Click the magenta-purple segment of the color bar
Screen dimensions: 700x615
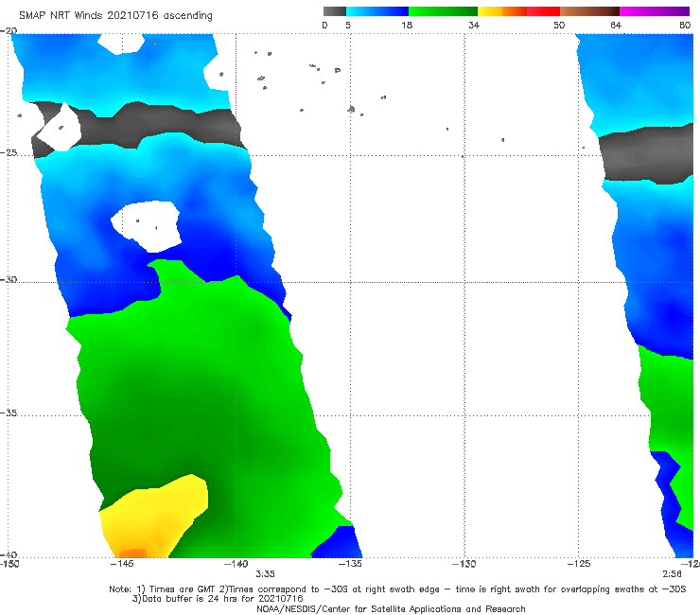pos(655,11)
